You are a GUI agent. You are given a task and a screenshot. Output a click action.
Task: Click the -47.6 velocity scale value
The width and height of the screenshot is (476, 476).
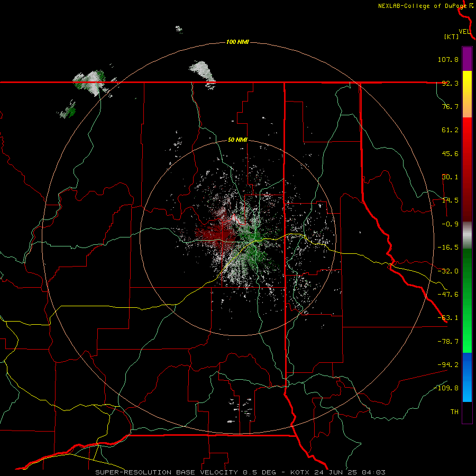pos(448,295)
